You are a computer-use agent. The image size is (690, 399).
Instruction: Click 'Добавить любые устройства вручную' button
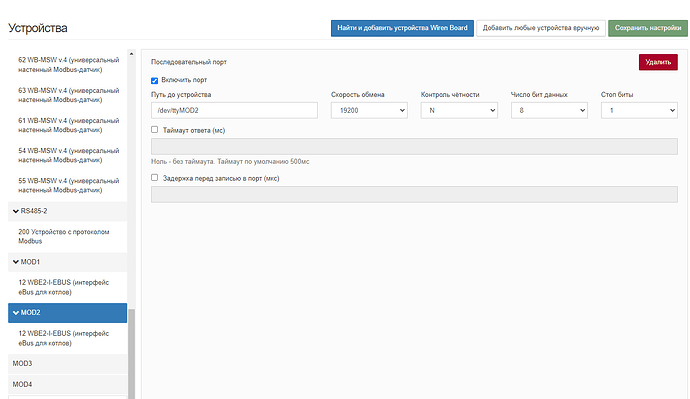541,28
